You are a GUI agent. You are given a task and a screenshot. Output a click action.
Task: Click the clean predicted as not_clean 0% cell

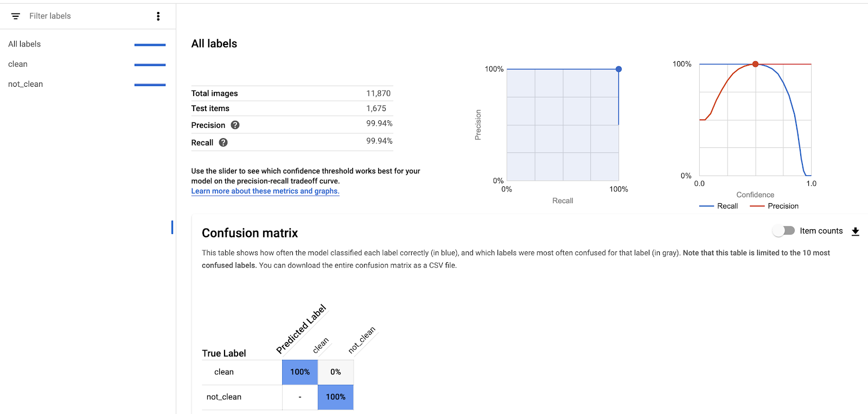pyautogui.click(x=335, y=372)
